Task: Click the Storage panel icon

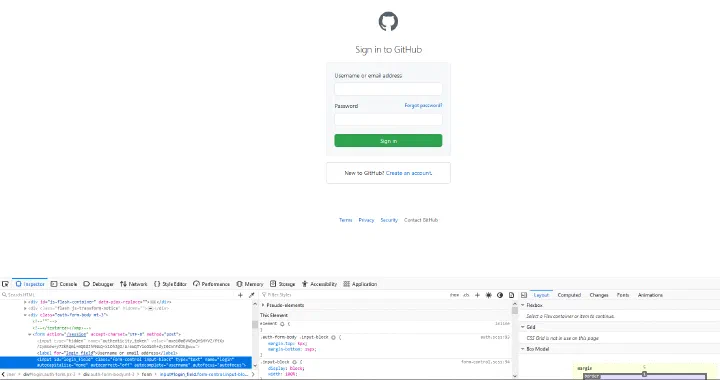Action: (273, 284)
